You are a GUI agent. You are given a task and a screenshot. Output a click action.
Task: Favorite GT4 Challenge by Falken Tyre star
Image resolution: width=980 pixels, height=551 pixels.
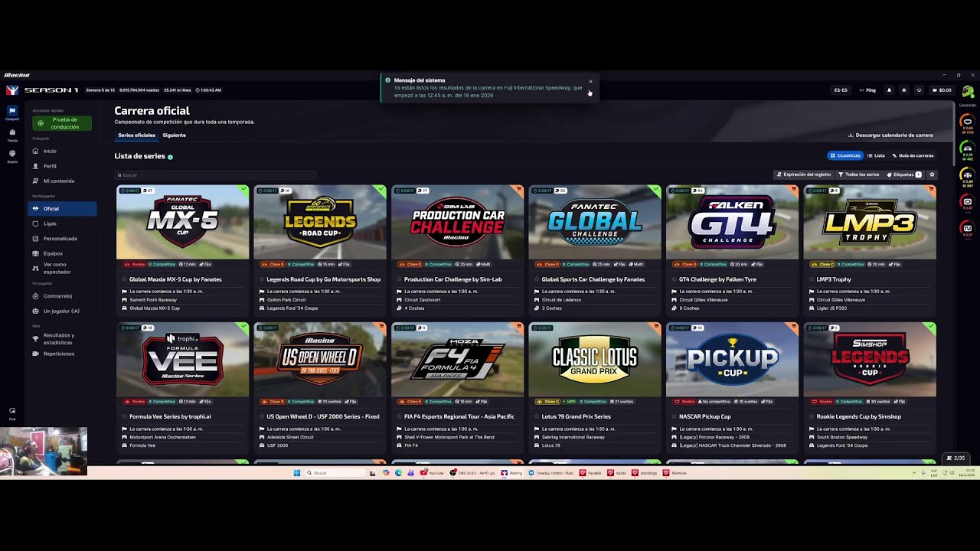point(675,279)
